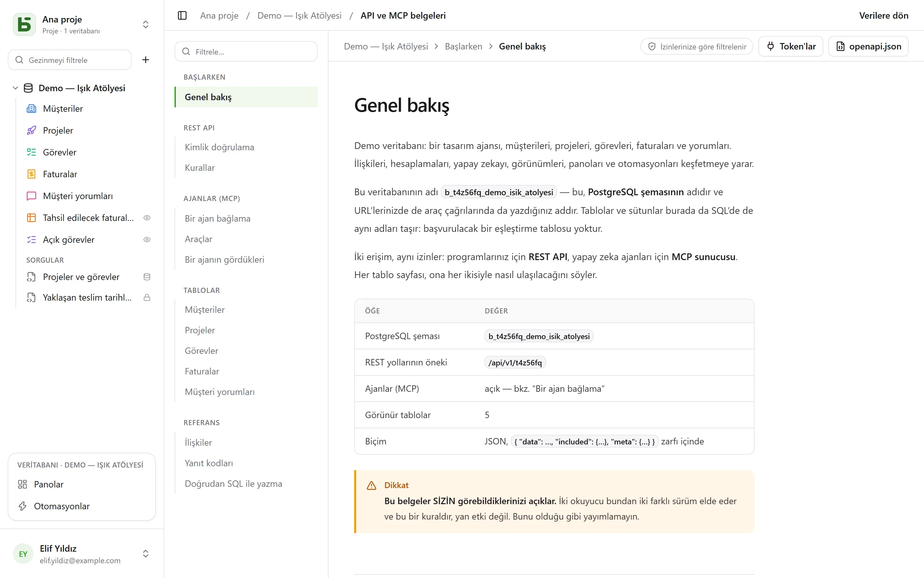Click the Görevler list icon
Screen dimensions: 924x578
(x=31, y=152)
